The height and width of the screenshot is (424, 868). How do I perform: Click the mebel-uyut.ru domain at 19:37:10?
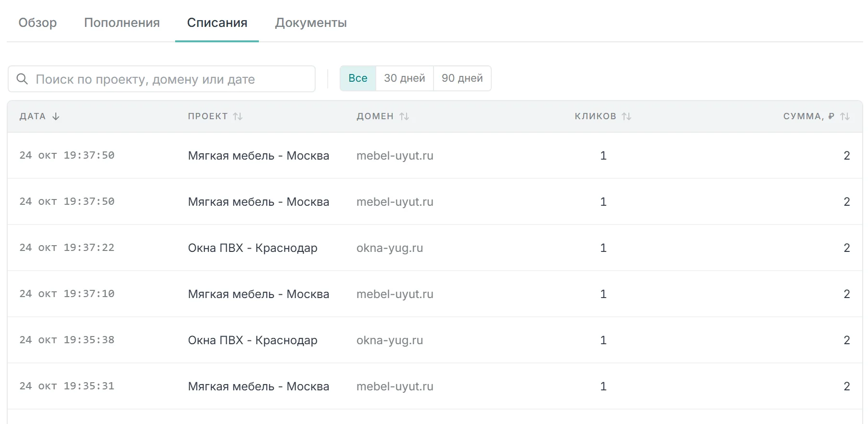point(395,294)
